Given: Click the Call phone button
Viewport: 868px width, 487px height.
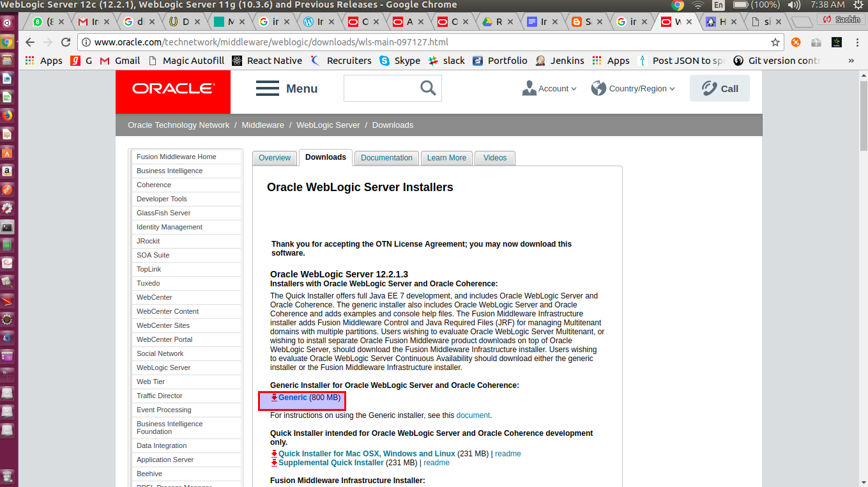Looking at the screenshot, I should pos(720,88).
